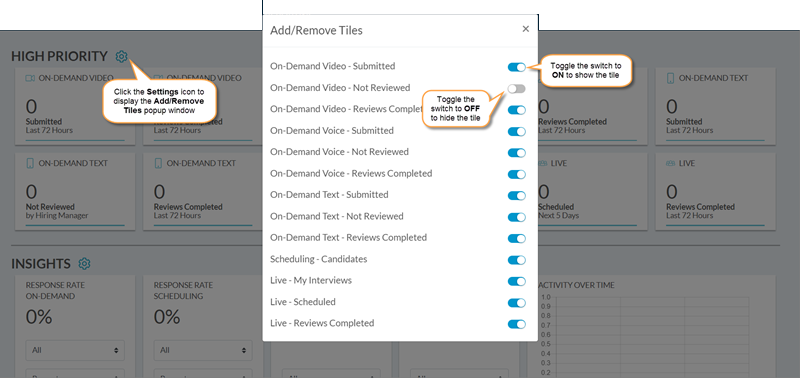
Task: Enable On-Demand Video - Not Reviewed switch
Action: pos(516,89)
